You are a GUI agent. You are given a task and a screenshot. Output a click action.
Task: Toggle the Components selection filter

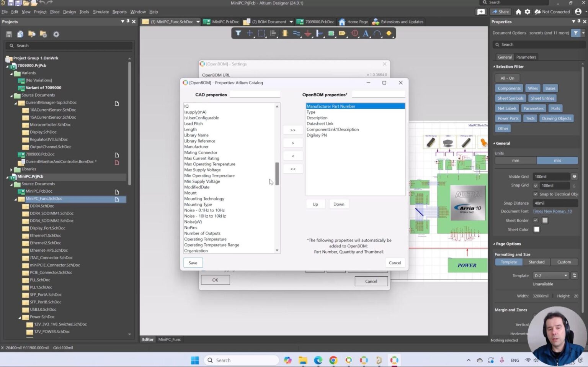pyautogui.click(x=509, y=88)
